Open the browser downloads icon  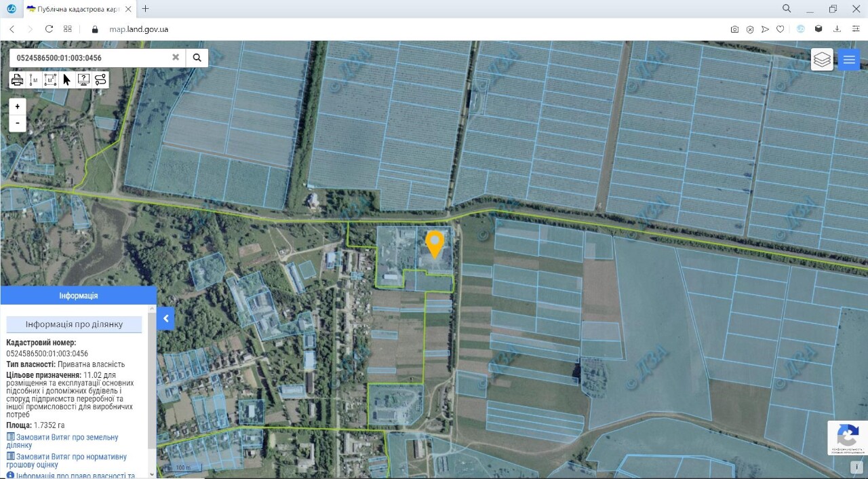click(x=837, y=29)
